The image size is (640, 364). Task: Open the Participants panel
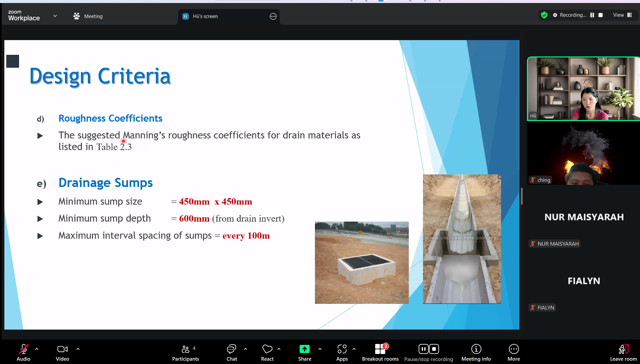185,353
